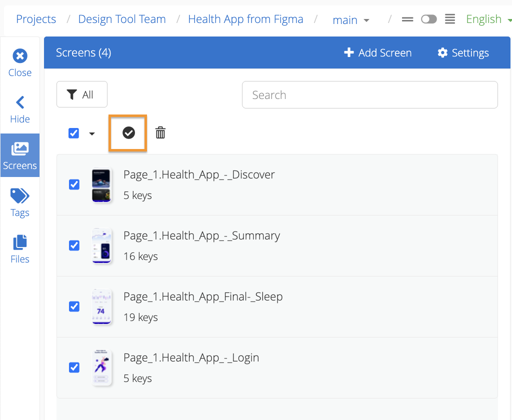Click the Add Screen button
Image resolution: width=512 pixels, height=420 pixels.
click(377, 53)
